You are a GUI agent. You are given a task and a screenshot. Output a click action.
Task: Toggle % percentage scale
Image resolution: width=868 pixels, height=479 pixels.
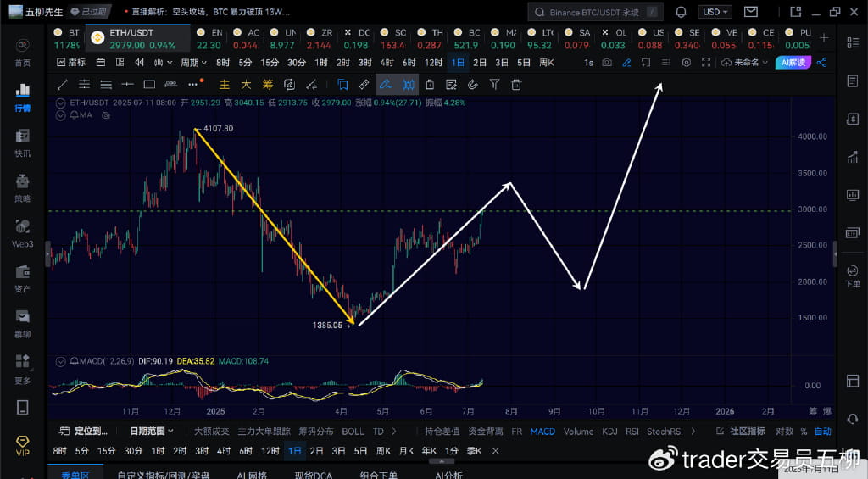coord(804,431)
